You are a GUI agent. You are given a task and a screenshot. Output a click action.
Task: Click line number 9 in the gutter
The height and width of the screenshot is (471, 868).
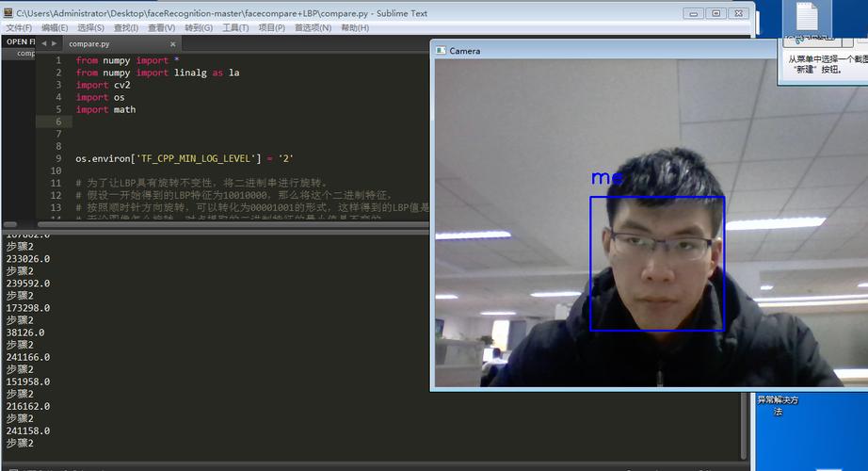[x=58, y=158]
